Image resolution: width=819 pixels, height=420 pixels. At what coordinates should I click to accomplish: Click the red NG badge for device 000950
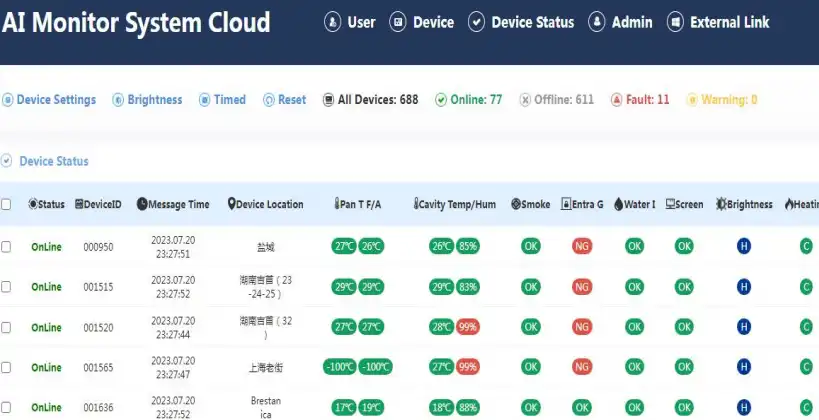(581, 245)
